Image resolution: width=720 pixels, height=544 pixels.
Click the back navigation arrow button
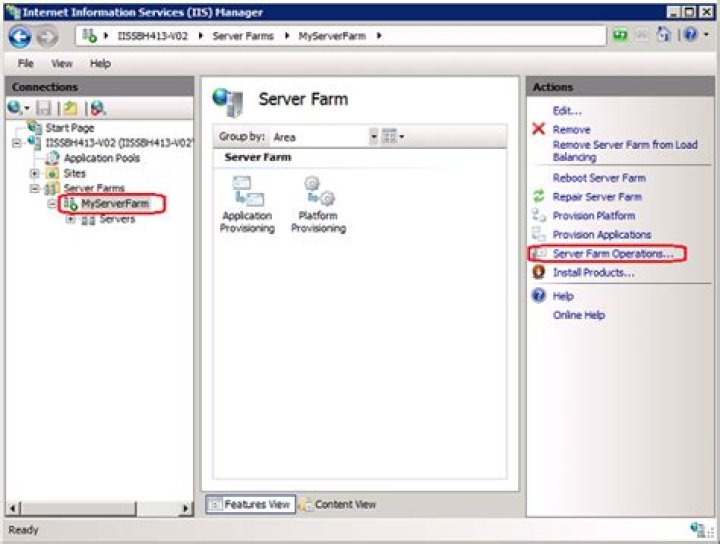[19, 36]
